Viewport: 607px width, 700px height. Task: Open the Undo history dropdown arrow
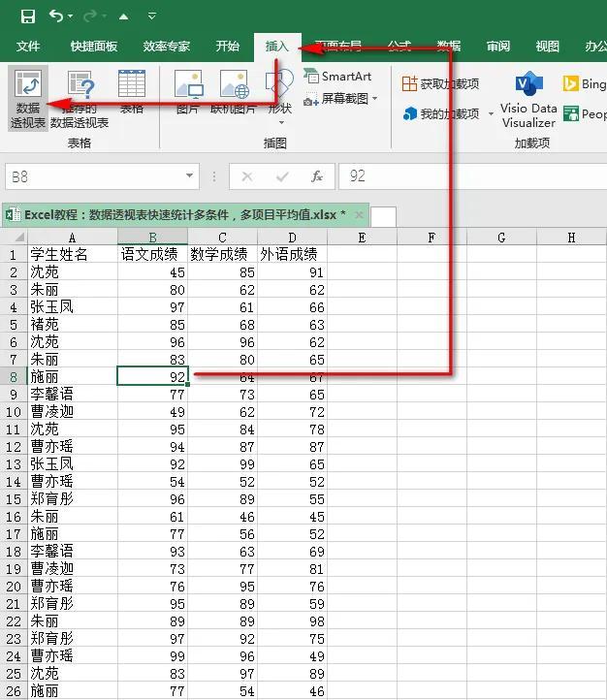71,16
